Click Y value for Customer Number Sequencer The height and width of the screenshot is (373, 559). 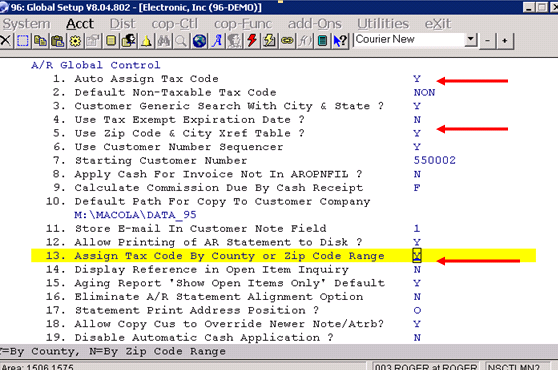417,147
